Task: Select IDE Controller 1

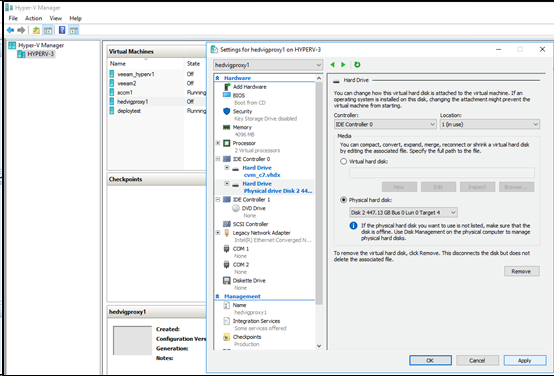Action: (x=251, y=200)
